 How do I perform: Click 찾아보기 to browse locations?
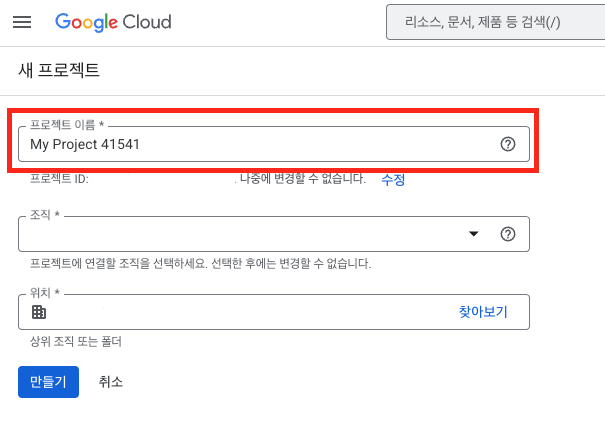(483, 312)
